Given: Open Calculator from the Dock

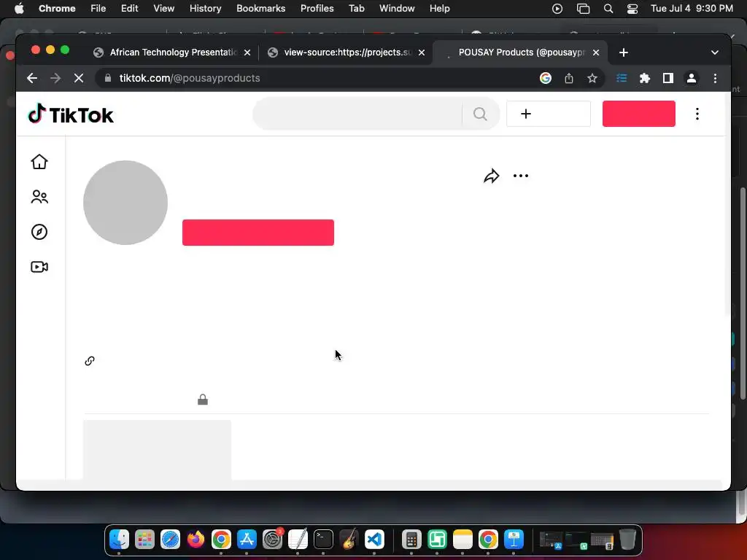Looking at the screenshot, I should tap(411, 540).
